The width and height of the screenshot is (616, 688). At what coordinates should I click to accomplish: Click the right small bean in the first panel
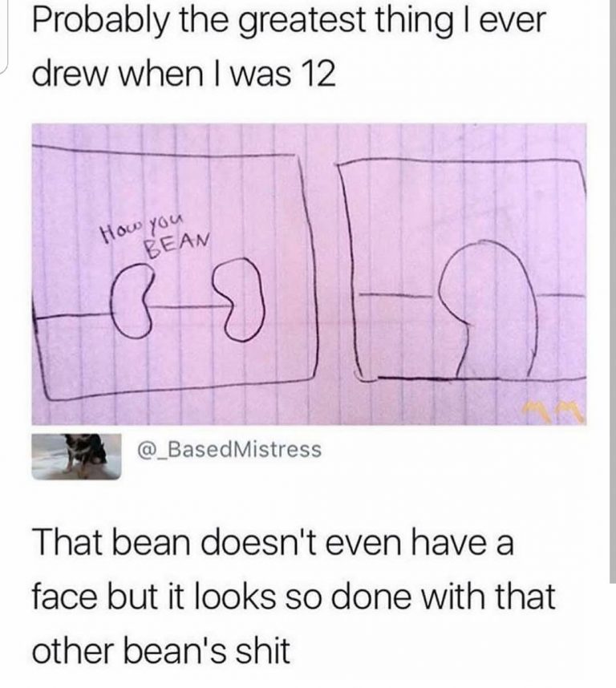(x=241, y=300)
